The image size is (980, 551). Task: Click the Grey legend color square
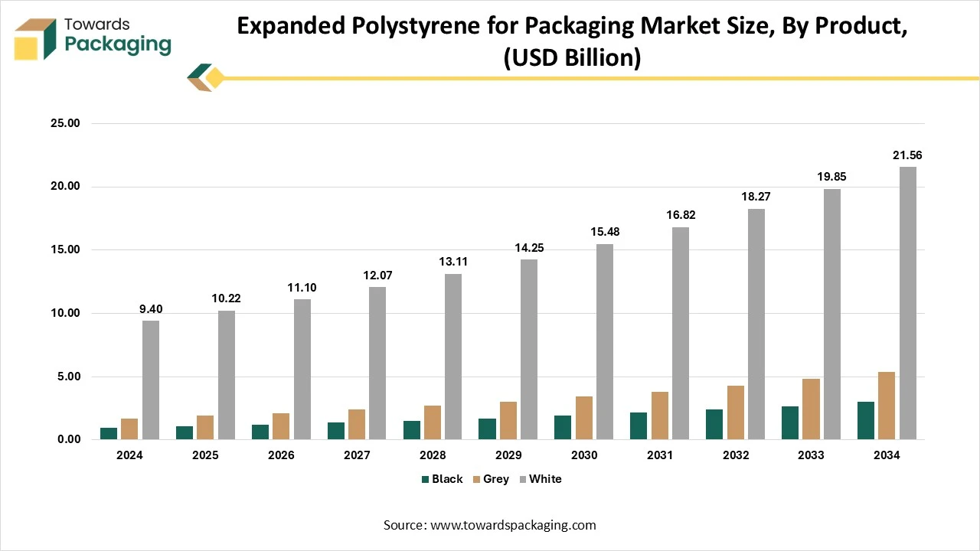pos(475,480)
